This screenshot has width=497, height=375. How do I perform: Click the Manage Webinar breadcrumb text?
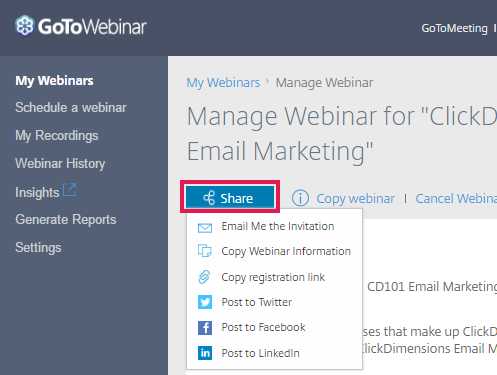pyautogui.click(x=324, y=83)
